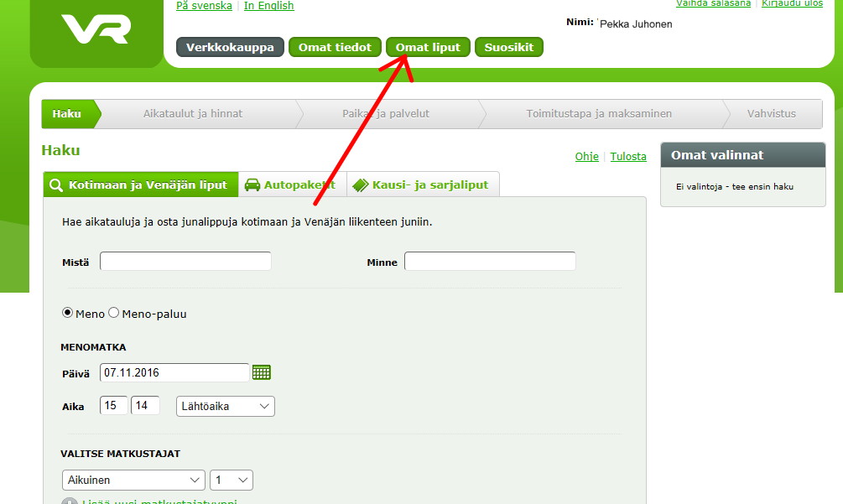Click the magnifier icon on Kotimaan tab
The height and width of the screenshot is (504, 843).
56,185
